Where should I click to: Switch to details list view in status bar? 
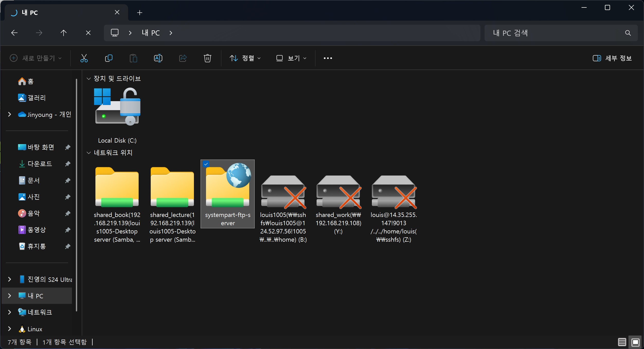[x=622, y=342]
